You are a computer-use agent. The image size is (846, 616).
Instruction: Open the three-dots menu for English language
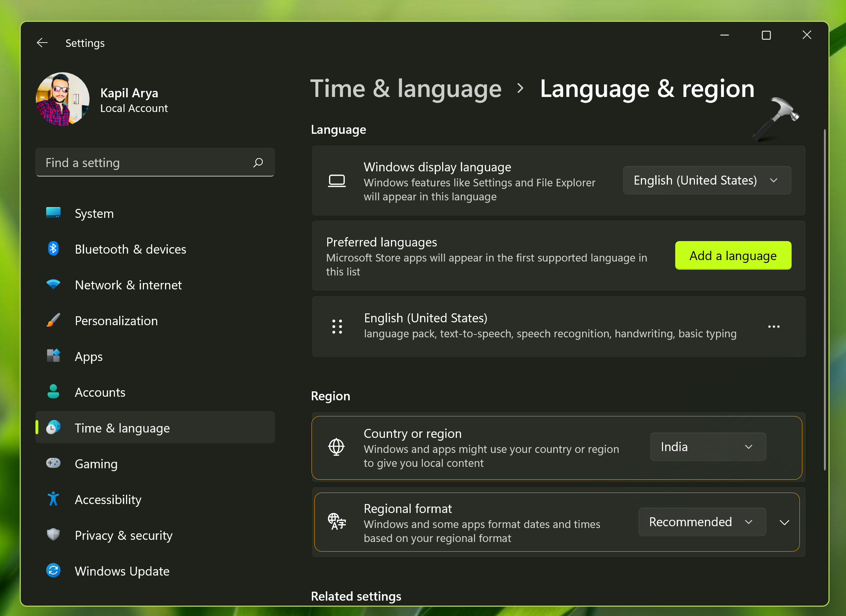pyautogui.click(x=774, y=326)
